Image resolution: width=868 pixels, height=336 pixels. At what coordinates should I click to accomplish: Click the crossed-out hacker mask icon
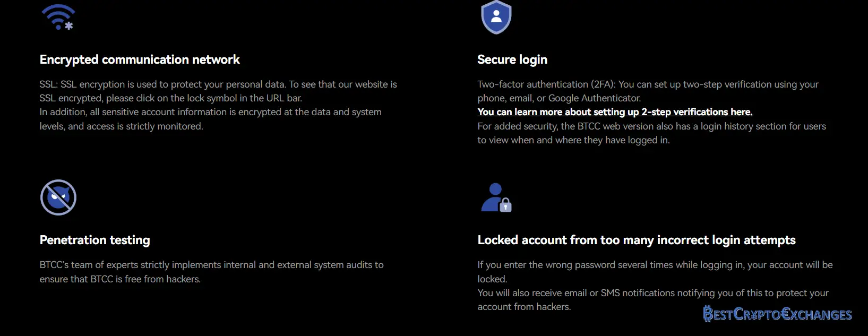point(58,197)
